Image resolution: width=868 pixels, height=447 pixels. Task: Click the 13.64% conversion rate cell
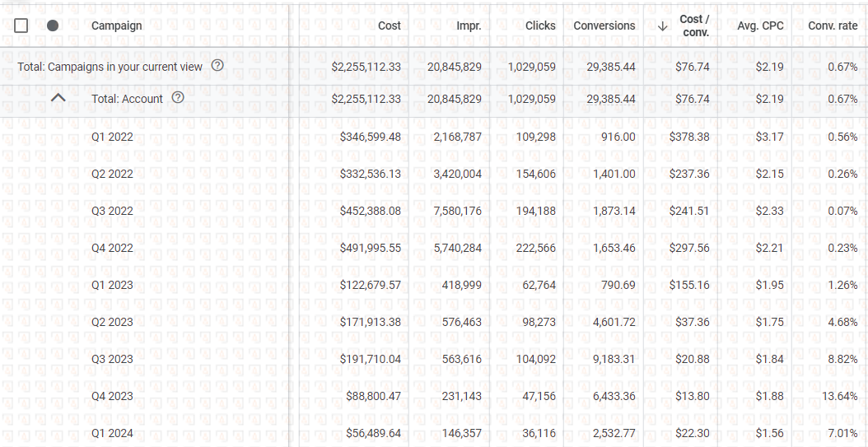838,396
